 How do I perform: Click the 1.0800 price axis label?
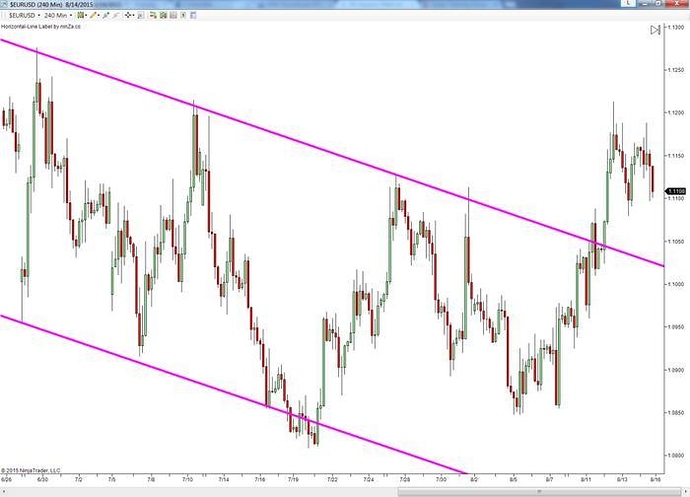(x=676, y=456)
